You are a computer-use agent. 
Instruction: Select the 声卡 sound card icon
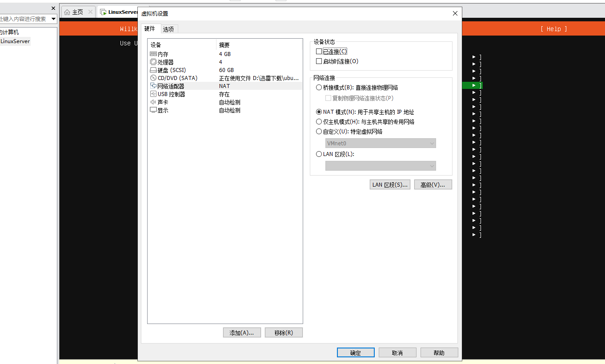coord(153,102)
